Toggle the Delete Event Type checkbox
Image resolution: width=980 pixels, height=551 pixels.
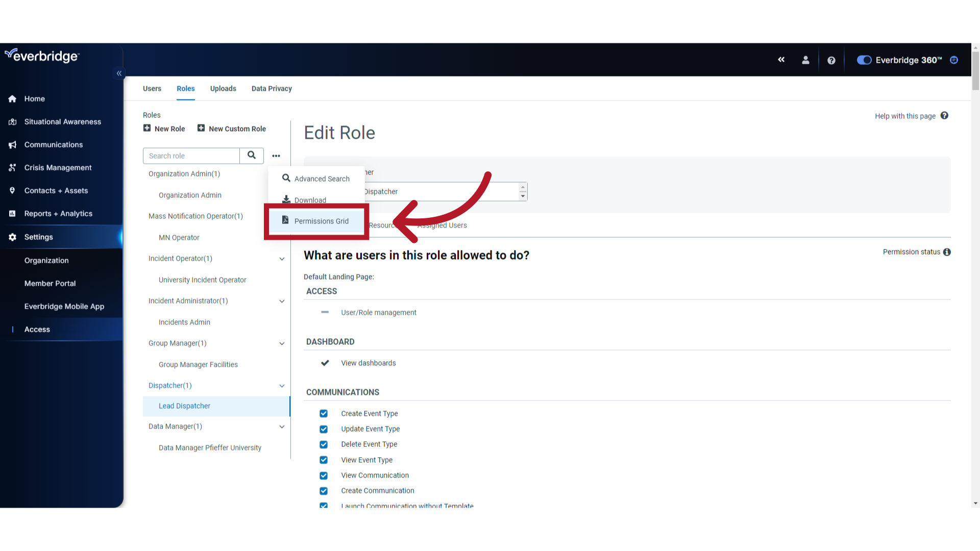(324, 444)
